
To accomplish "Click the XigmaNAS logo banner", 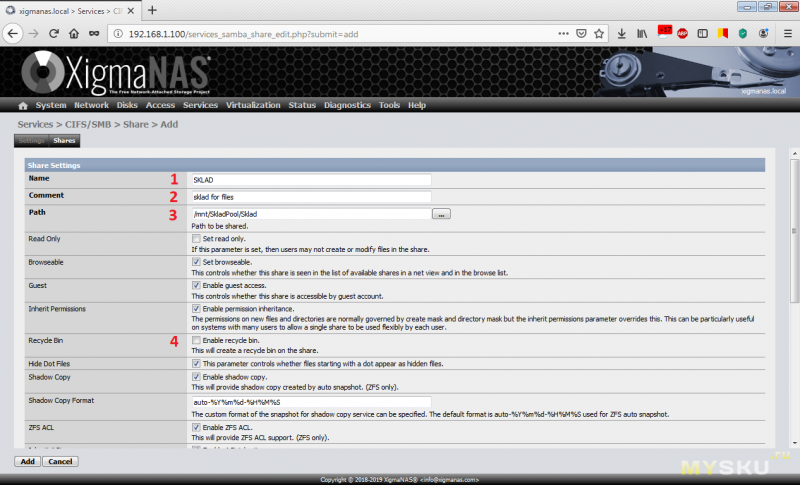I will point(115,73).
